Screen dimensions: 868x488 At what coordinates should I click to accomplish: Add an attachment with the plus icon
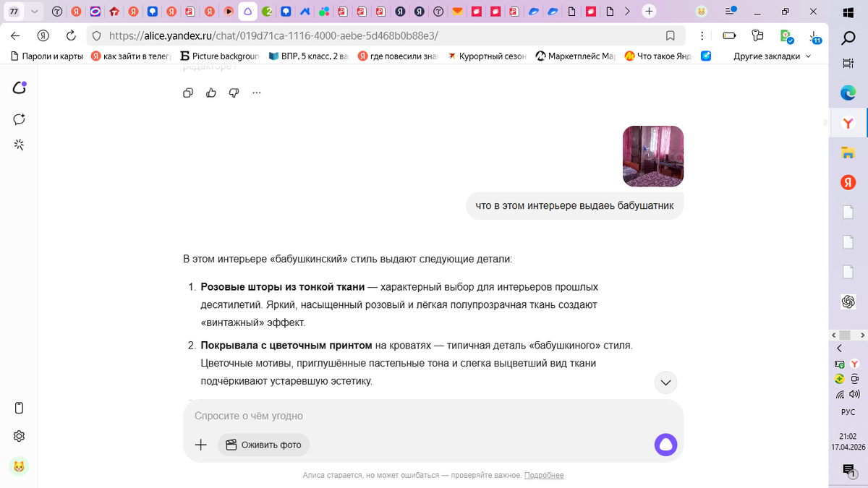point(201,445)
